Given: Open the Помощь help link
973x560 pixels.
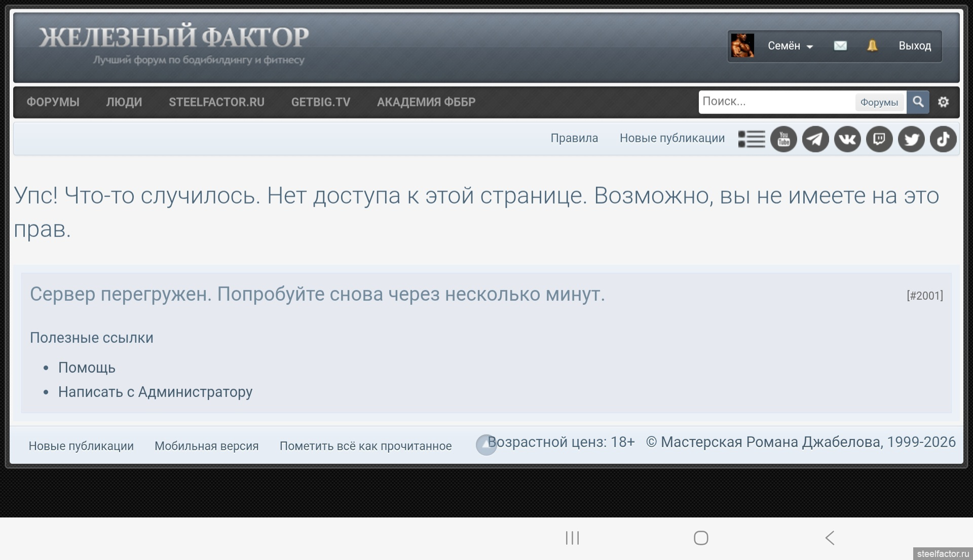Looking at the screenshot, I should tap(87, 368).
